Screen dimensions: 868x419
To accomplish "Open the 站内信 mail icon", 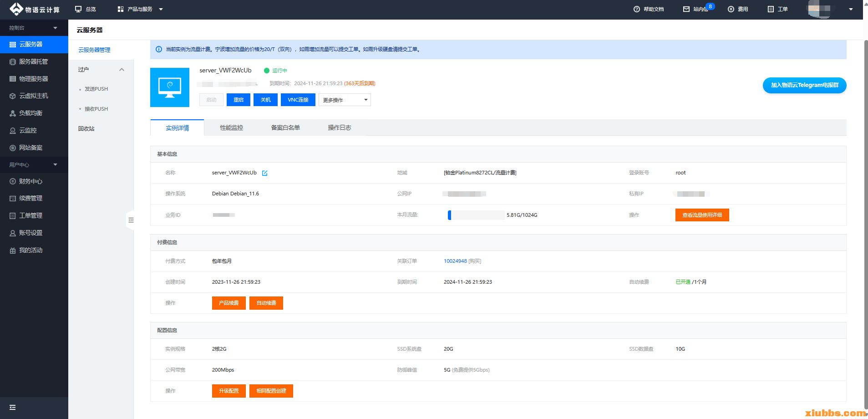I will coord(686,9).
